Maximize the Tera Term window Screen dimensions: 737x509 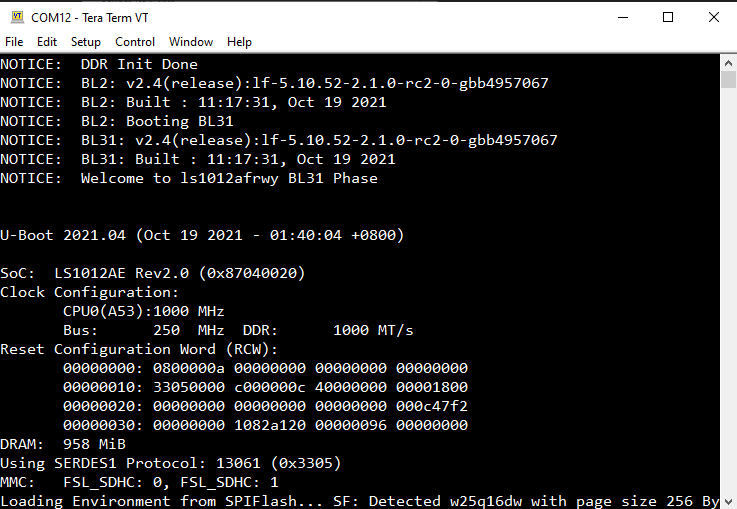point(668,17)
